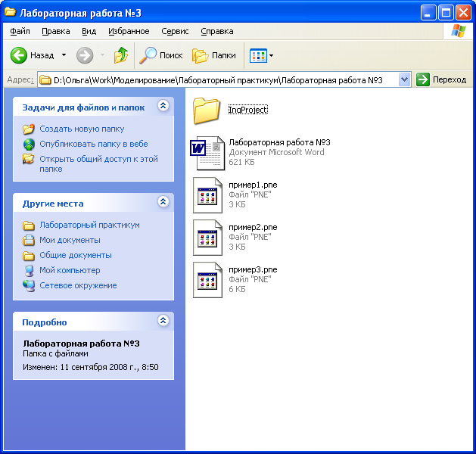Select the пример3.pne file name
The image size is (476, 454).
(253, 270)
